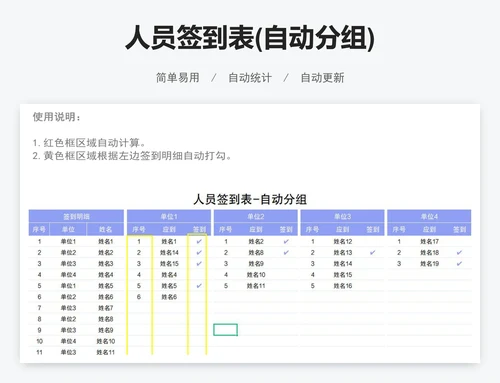Select cell 姓名11 in 签到明细 row 11
The height and width of the screenshot is (383, 500).
click(106, 352)
